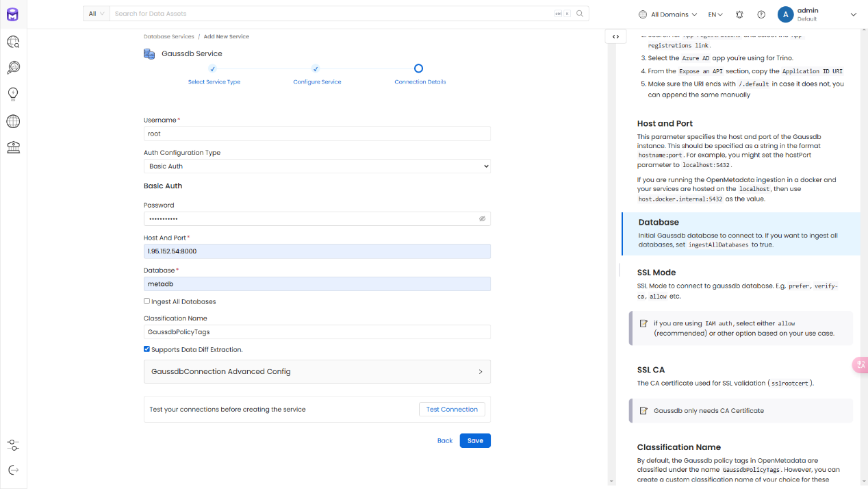
Task: Click the help question mark icon
Action: 761,14
